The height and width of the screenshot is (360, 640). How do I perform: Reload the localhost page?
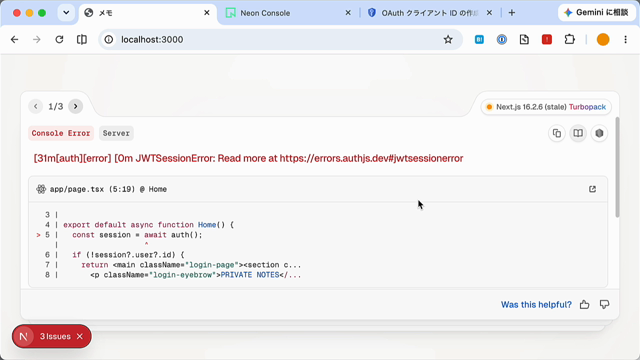(x=59, y=40)
